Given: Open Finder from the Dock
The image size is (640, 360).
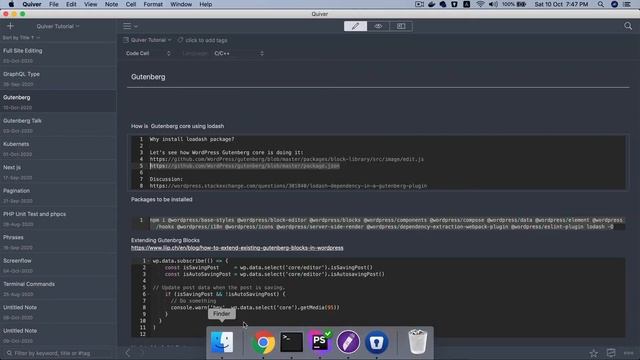Looking at the screenshot, I should (x=222, y=342).
